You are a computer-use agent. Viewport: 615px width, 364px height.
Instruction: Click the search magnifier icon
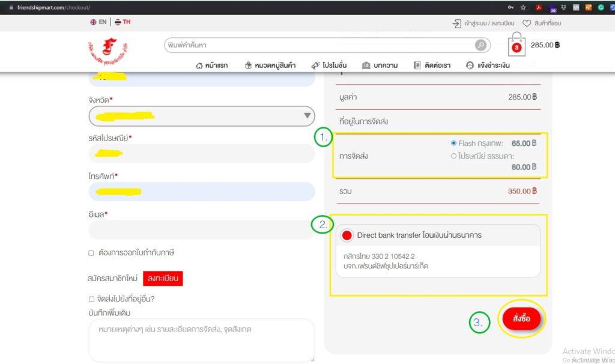[480, 45]
